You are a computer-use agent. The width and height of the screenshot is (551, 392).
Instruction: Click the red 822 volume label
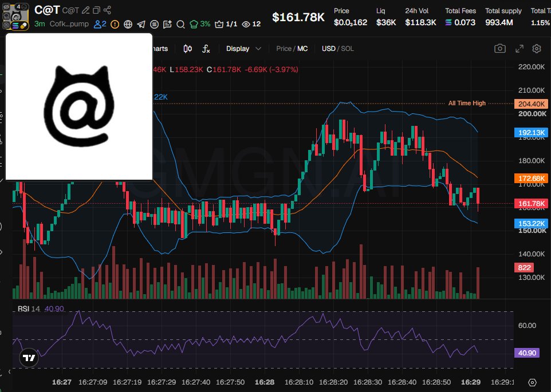pyautogui.click(x=524, y=268)
